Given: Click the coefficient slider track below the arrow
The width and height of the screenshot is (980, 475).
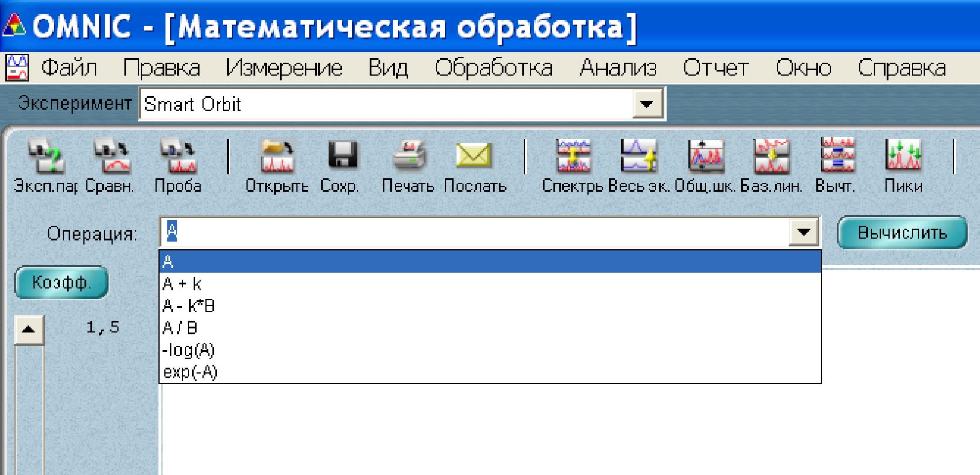Looking at the screenshot, I should (29, 410).
